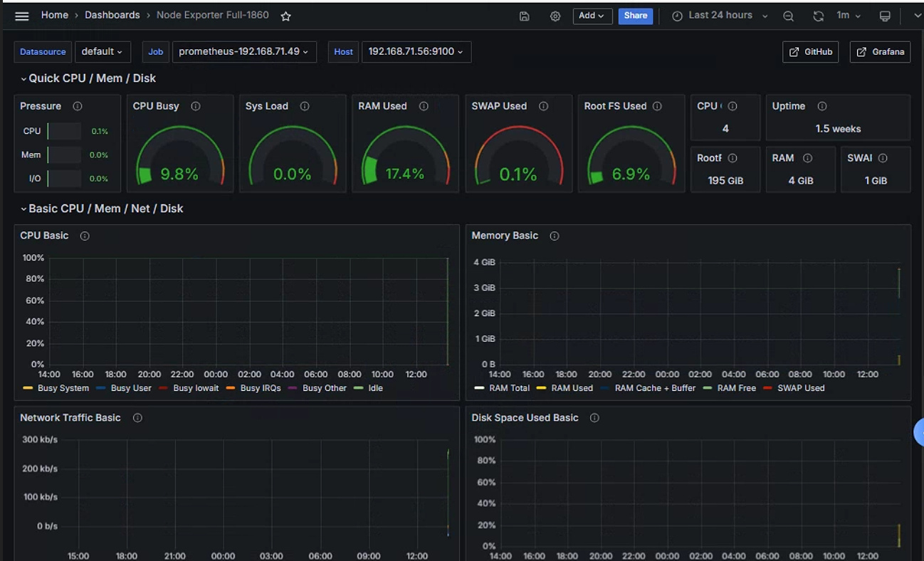Star the Node Exporter Full dashboard
The height and width of the screenshot is (561, 924).
point(285,16)
